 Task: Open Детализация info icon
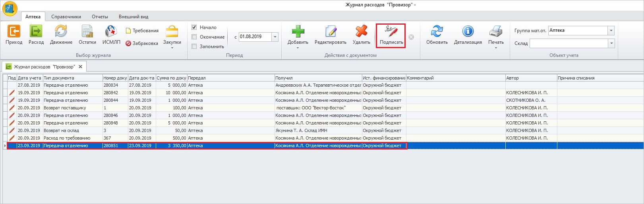(x=468, y=32)
